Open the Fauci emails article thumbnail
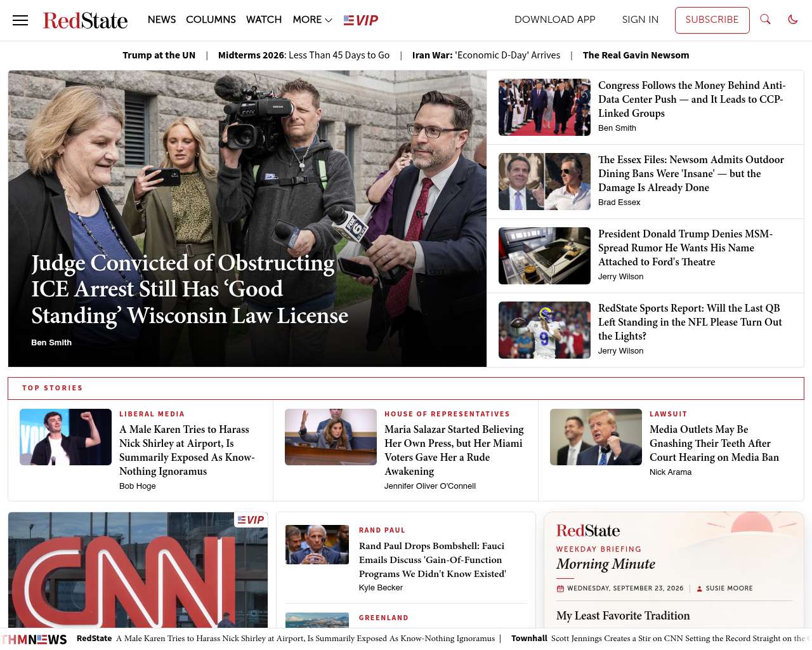Viewport: 812px width, 650px height. point(317,545)
